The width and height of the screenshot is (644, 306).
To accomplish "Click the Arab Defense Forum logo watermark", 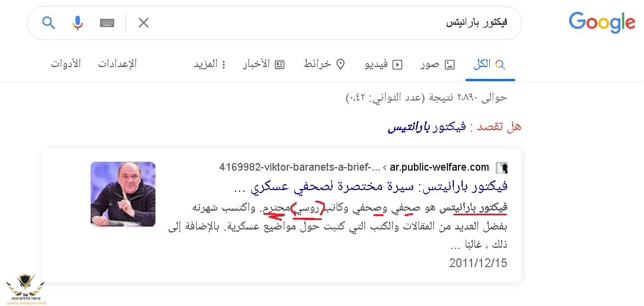I will [25, 288].
